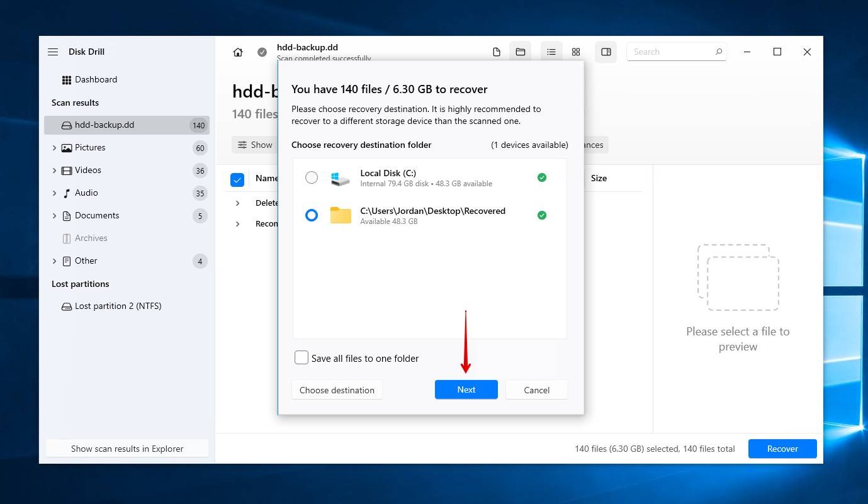Image resolution: width=868 pixels, height=504 pixels.
Task: Uncheck the Name column selection checkbox
Action: click(237, 179)
